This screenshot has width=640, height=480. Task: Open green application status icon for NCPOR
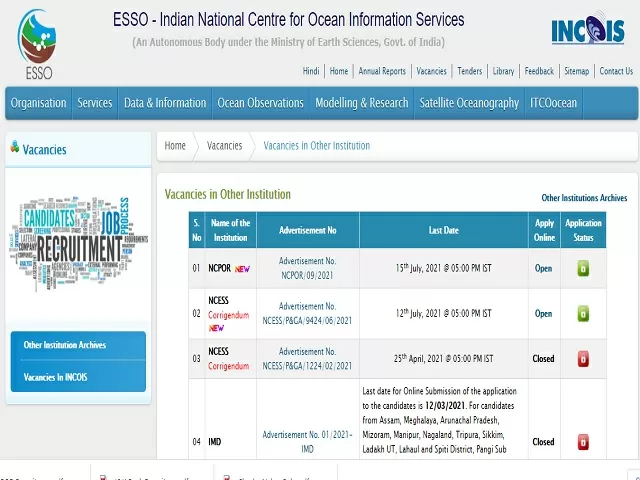tap(583, 269)
